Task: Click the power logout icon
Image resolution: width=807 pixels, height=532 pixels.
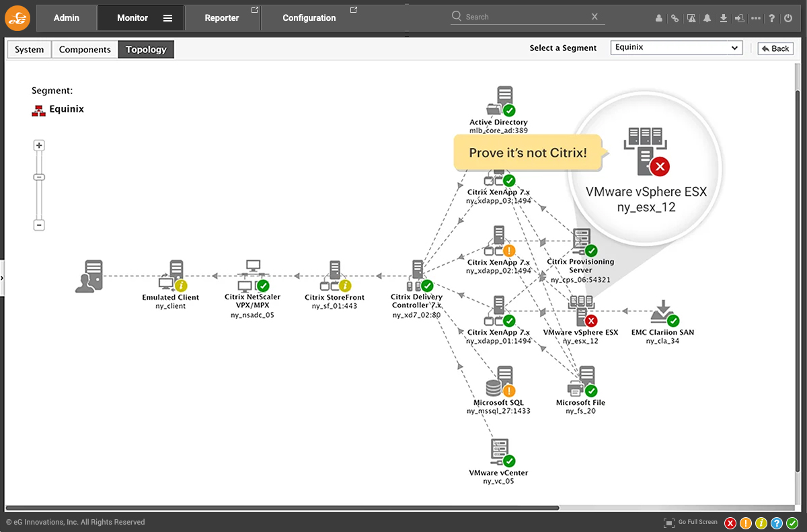Action: click(788, 19)
